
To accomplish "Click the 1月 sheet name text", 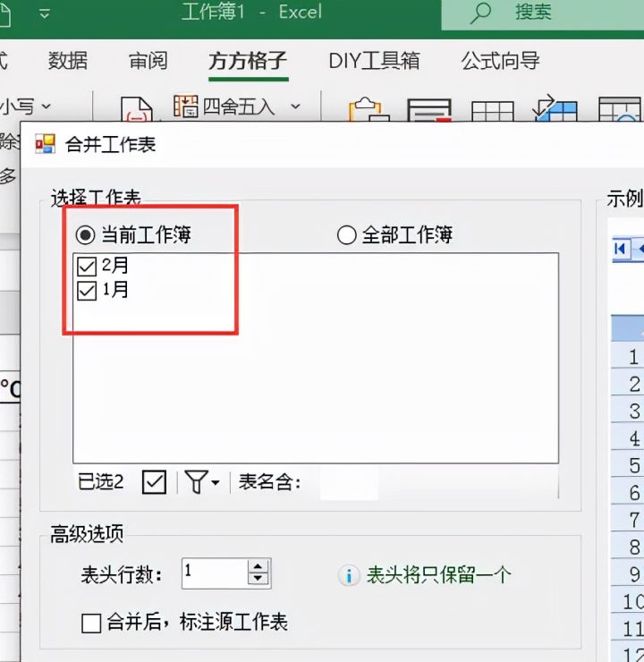I will pyautogui.click(x=114, y=290).
